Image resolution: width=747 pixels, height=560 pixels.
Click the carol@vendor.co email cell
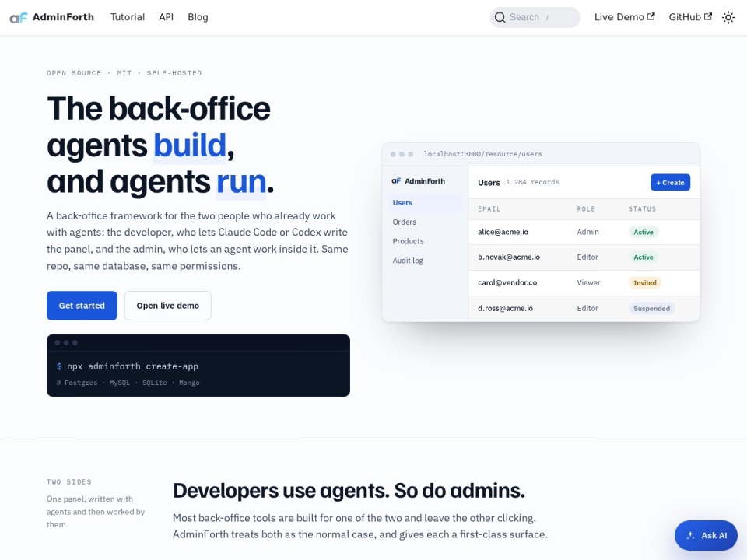[507, 283]
